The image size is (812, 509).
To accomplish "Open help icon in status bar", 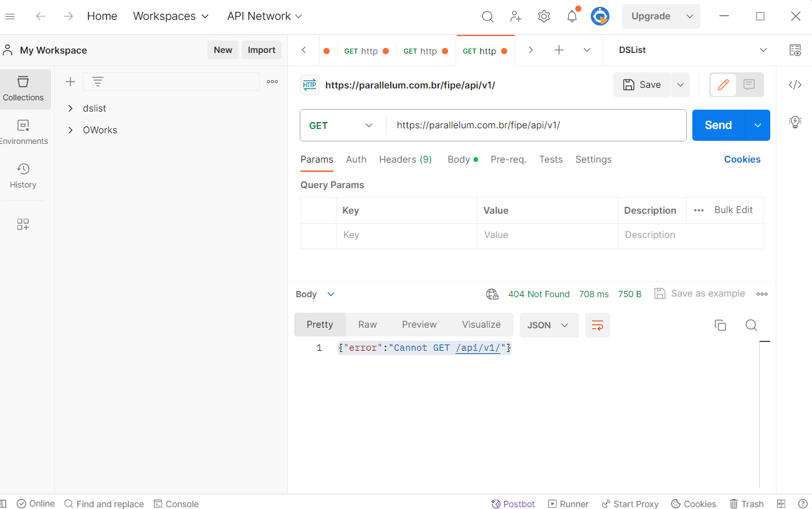I will 803,504.
